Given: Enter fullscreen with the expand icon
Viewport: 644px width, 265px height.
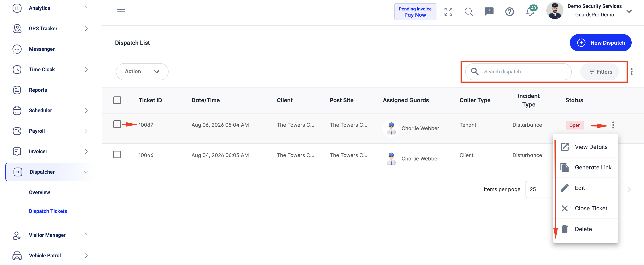Looking at the screenshot, I should point(448,12).
